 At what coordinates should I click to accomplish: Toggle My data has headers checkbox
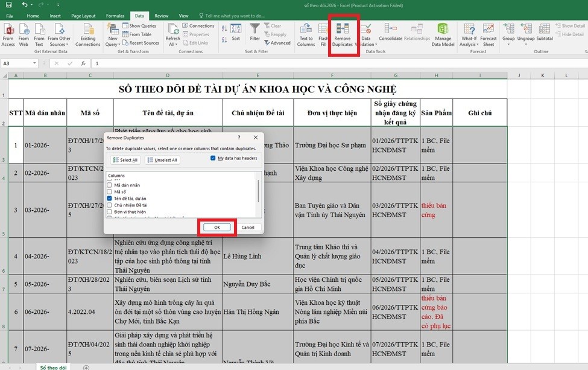click(213, 158)
